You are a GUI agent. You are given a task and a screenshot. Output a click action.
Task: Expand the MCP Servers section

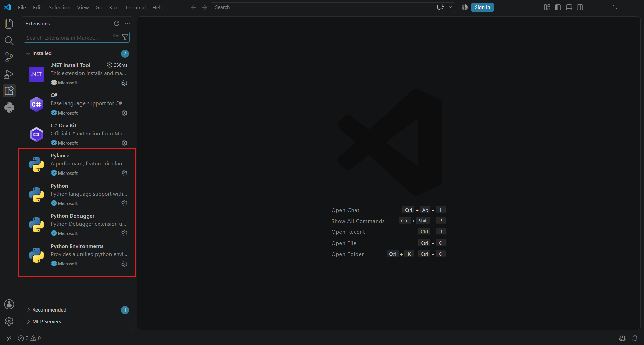(x=77, y=322)
